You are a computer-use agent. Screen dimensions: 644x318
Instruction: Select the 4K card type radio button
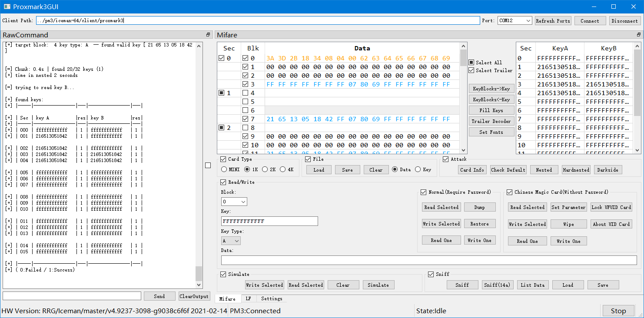(x=283, y=169)
